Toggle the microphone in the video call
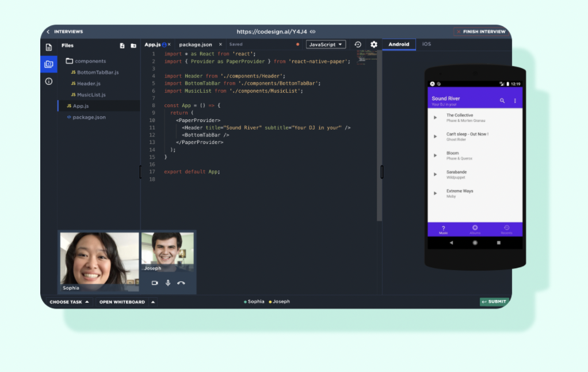This screenshot has height=372, width=588. pos(168,283)
